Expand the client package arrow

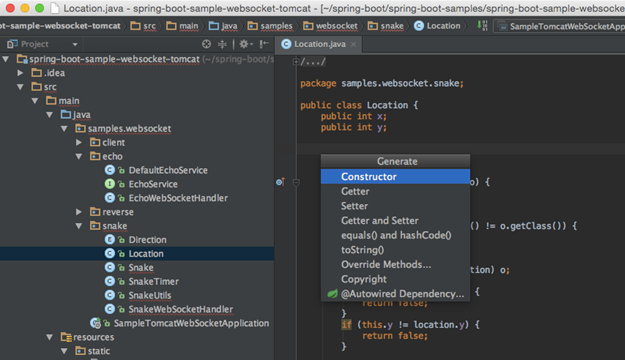point(79,142)
